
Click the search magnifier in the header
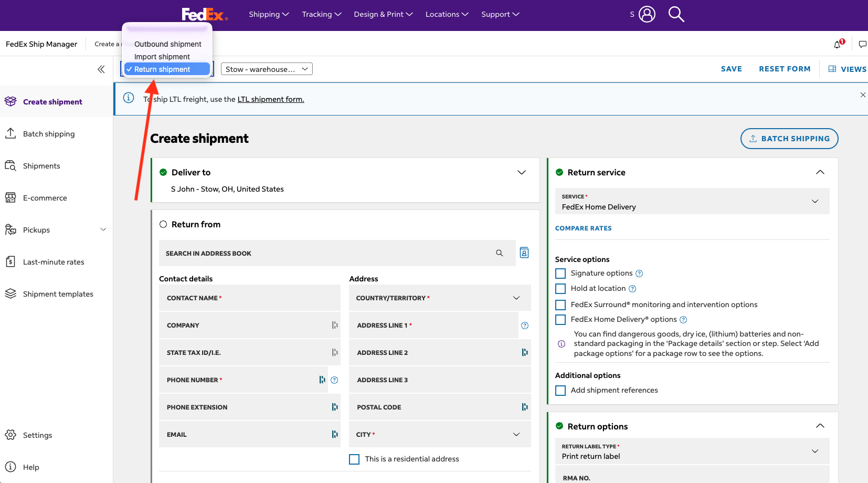point(676,14)
